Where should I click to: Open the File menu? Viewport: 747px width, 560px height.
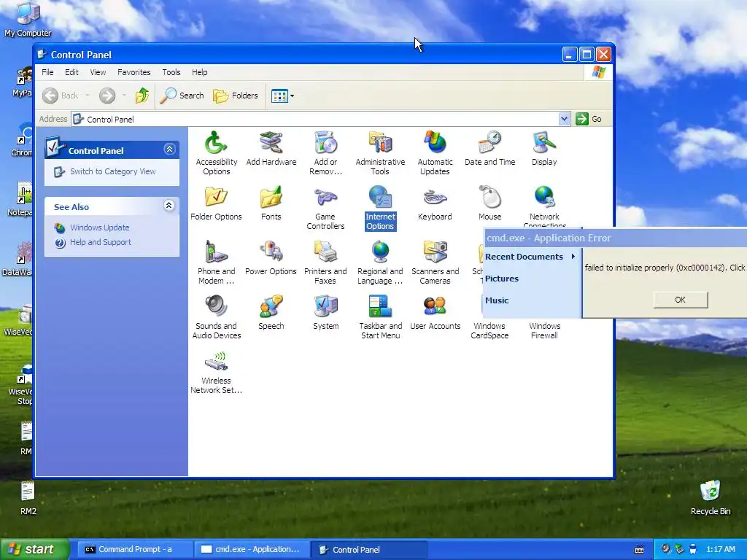[47, 72]
